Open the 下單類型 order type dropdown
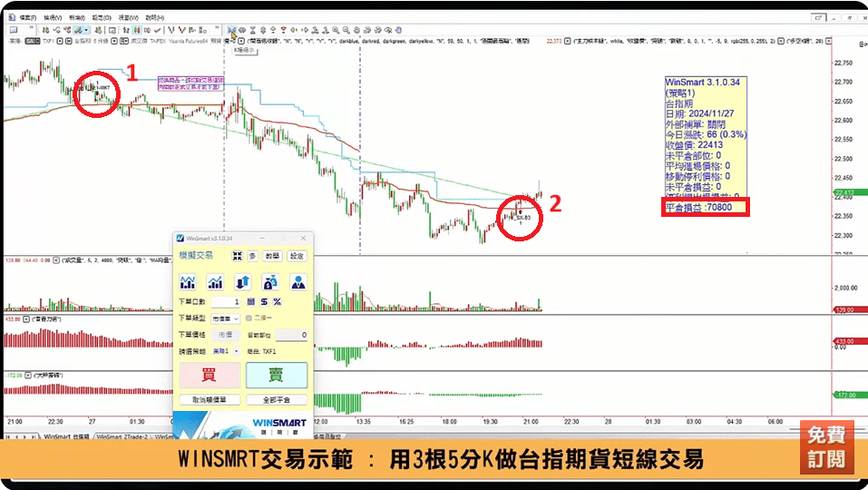 [x=225, y=318]
